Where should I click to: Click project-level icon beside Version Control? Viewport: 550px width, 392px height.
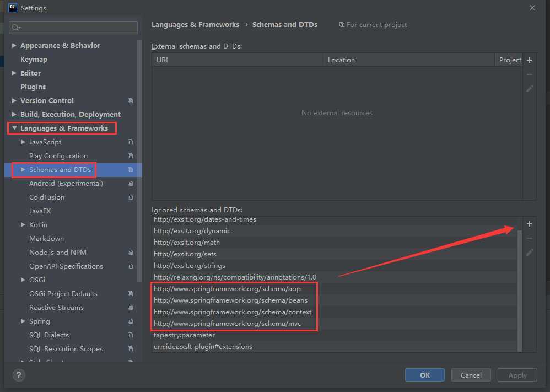coord(130,101)
